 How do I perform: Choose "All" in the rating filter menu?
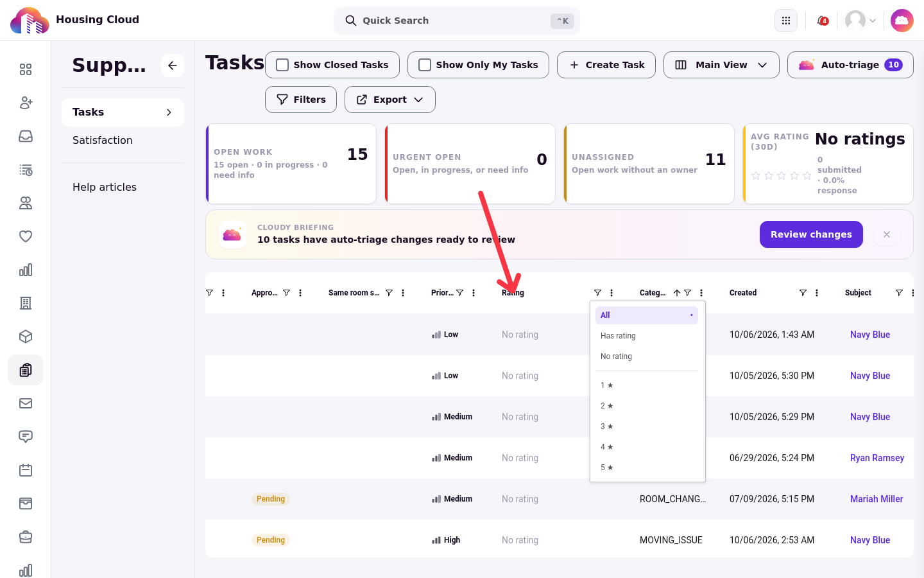pos(647,315)
